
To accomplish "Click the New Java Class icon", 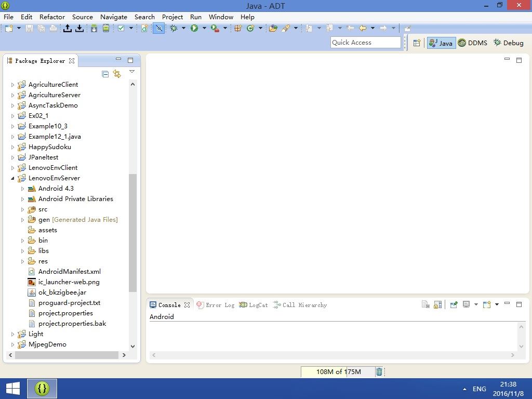I will (x=250, y=29).
